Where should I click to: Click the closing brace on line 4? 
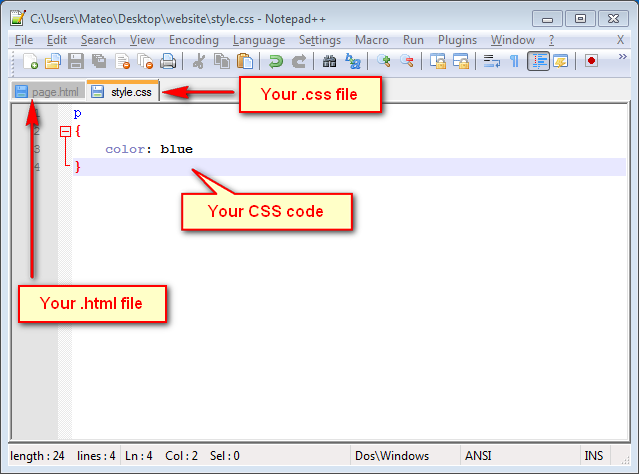pos(77,167)
